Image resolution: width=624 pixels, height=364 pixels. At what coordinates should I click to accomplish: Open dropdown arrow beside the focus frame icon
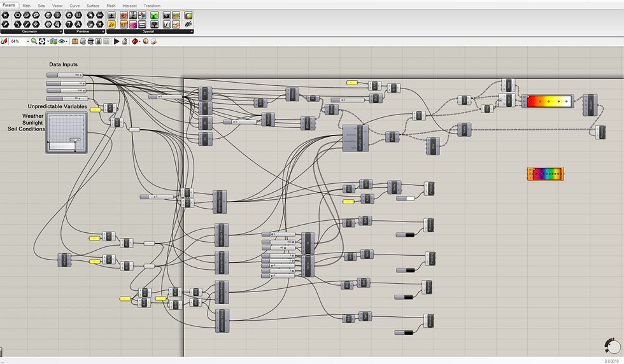[x=48, y=41]
